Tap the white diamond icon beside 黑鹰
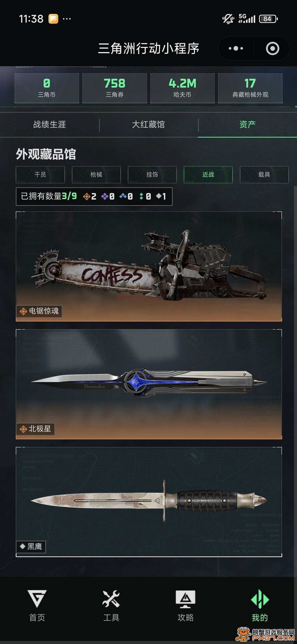 (x=23, y=546)
